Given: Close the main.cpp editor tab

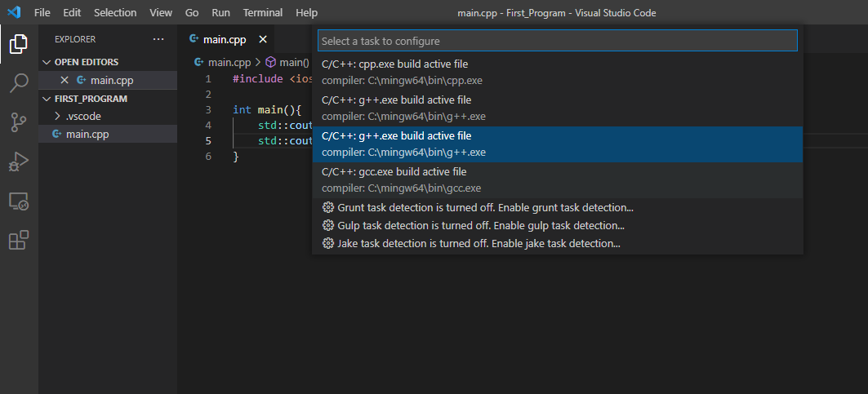Looking at the screenshot, I should [x=263, y=39].
